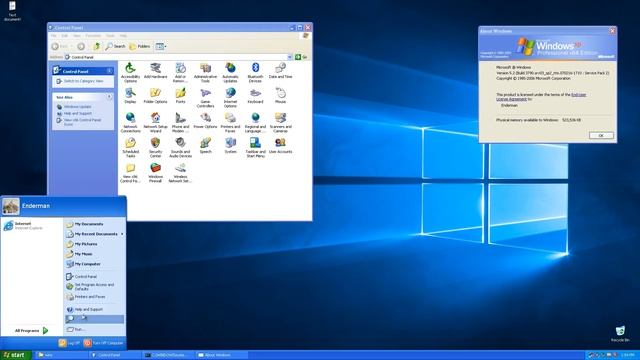640x360 pixels.
Task: Click the Start button on taskbar
Action: (16, 355)
